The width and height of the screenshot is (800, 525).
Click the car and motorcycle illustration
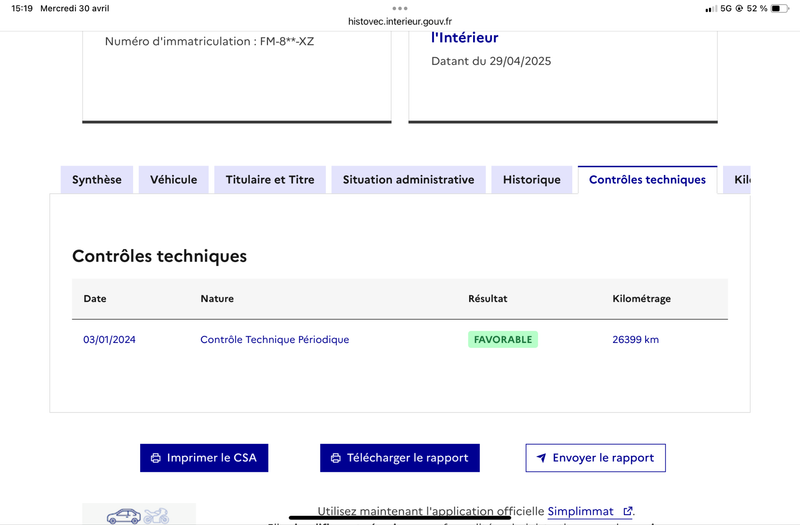pos(138,515)
